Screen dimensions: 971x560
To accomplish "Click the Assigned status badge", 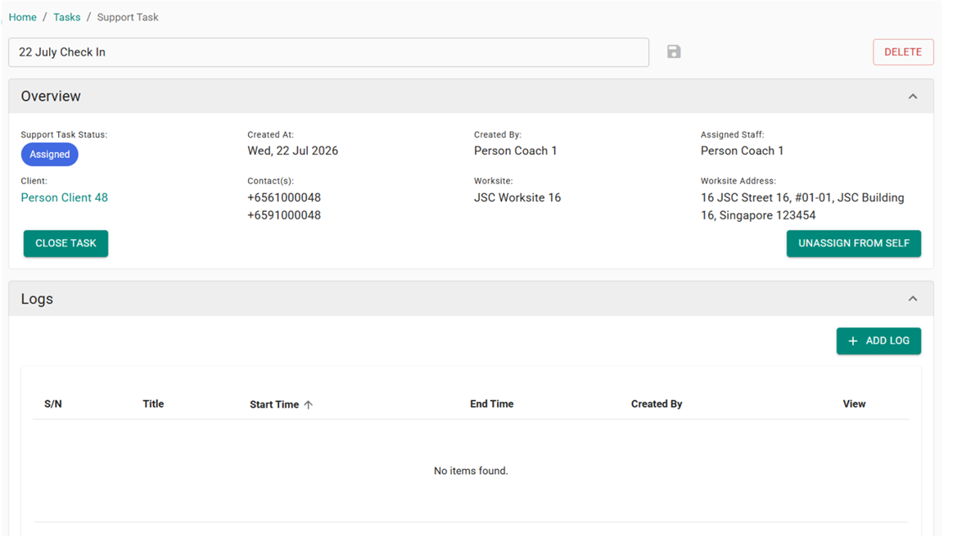I will (x=50, y=154).
